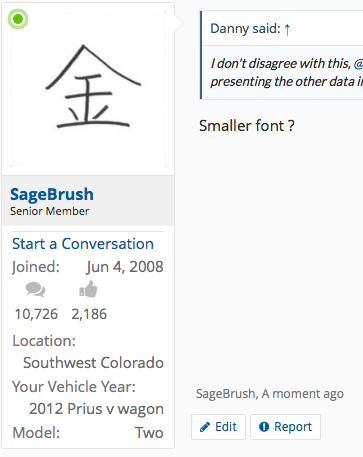Click the messages speech bubble icon
The height and width of the screenshot is (457, 363).
35,289
